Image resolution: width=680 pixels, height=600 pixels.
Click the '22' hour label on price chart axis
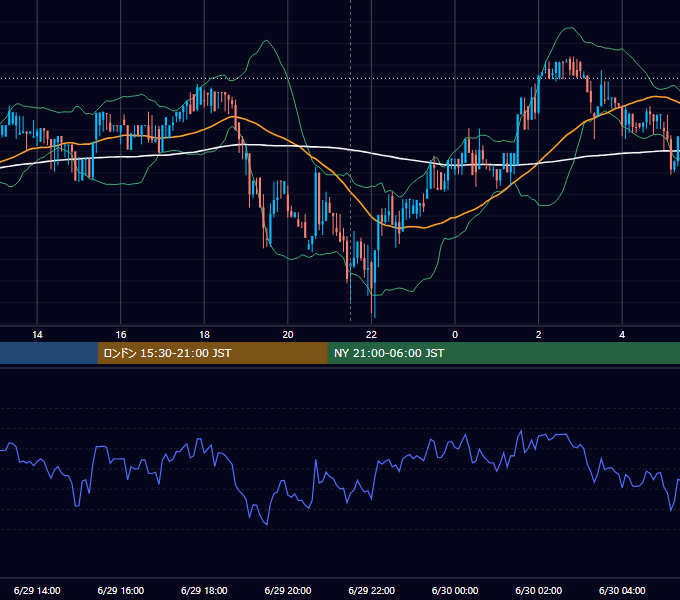point(372,335)
